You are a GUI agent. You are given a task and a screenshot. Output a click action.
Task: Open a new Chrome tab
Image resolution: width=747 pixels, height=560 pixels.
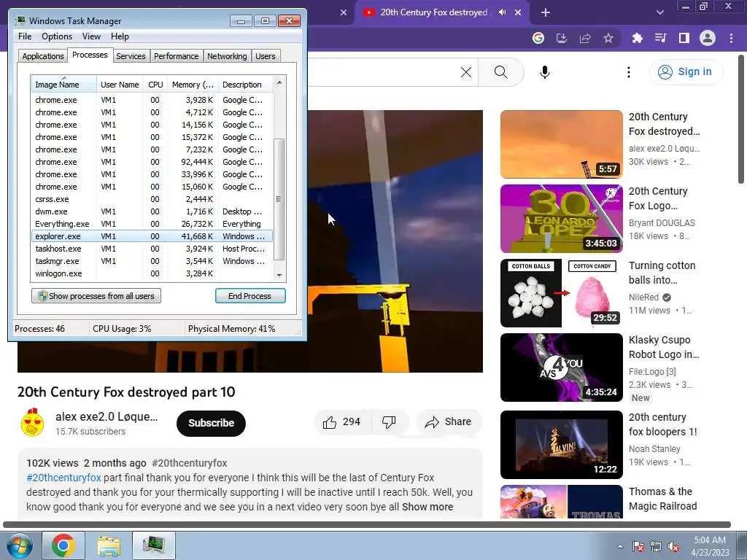[546, 12]
